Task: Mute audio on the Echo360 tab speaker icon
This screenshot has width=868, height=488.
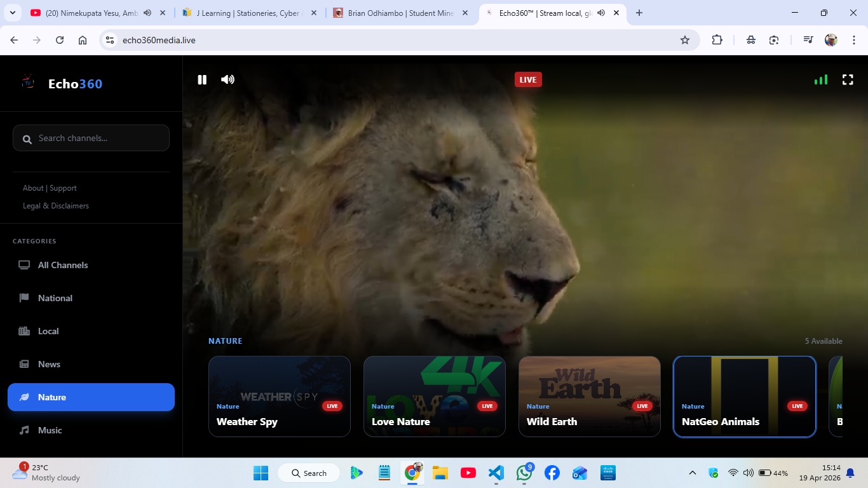Action: point(601,13)
